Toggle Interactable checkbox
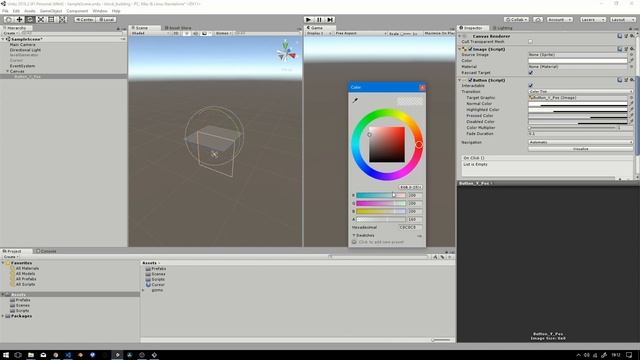Viewport: 640px width, 360px height. pos(531,85)
